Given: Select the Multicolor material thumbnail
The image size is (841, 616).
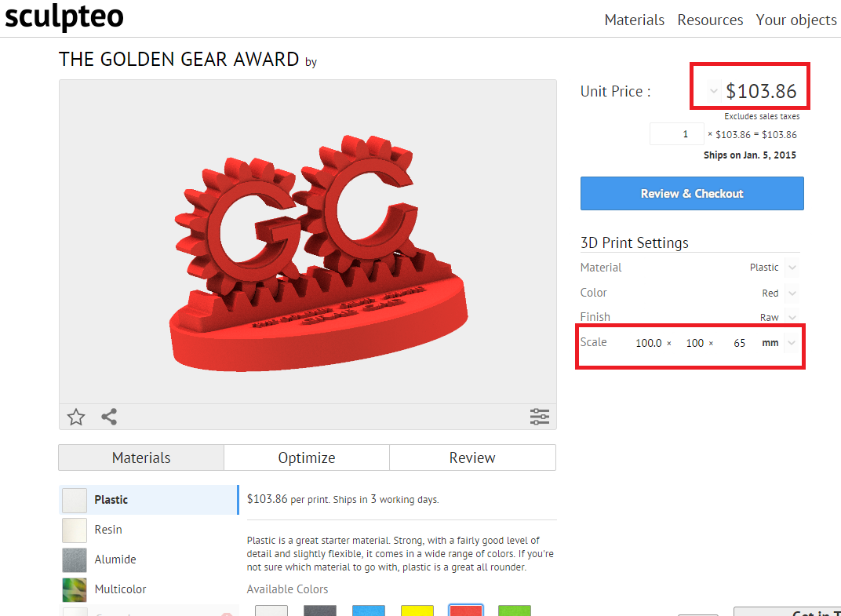Looking at the screenshot, I should [x=75, y=589].
